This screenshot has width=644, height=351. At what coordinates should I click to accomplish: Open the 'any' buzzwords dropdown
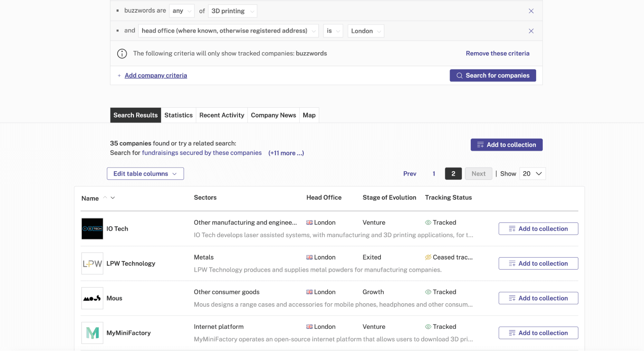click(x=182, y=11)
